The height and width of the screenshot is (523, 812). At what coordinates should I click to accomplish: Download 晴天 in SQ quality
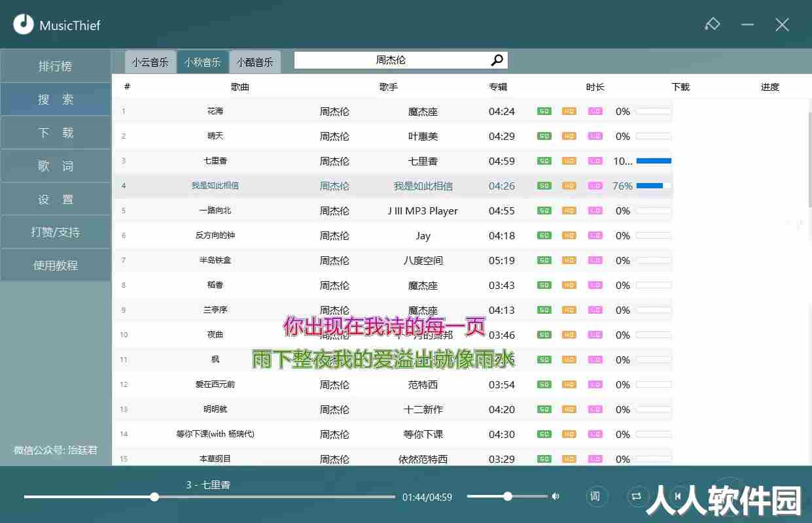point(544,136)
